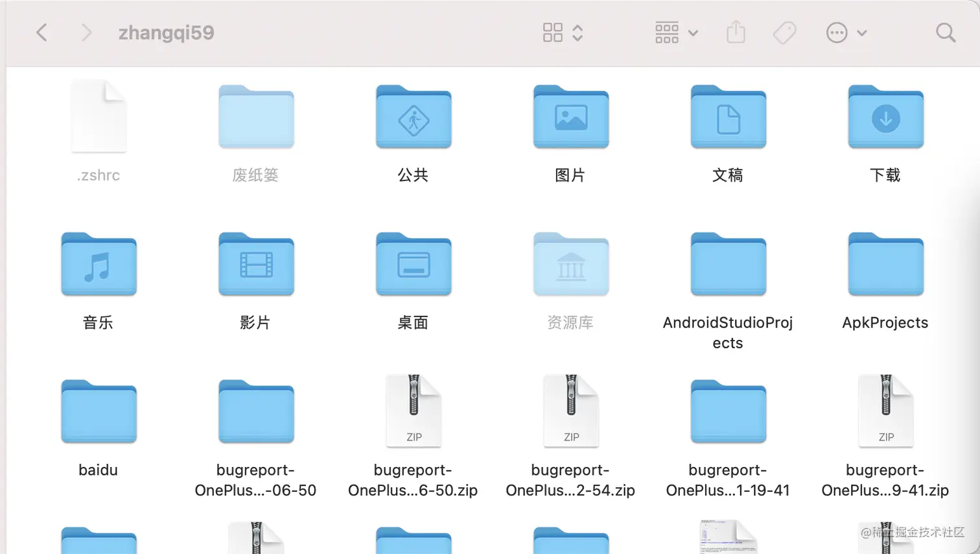The height and width of the screenshot is (554, 980).
Task: Select the bugreport-OnePlus...9-41.zip archive icon
Action: (x=886, y=411)
